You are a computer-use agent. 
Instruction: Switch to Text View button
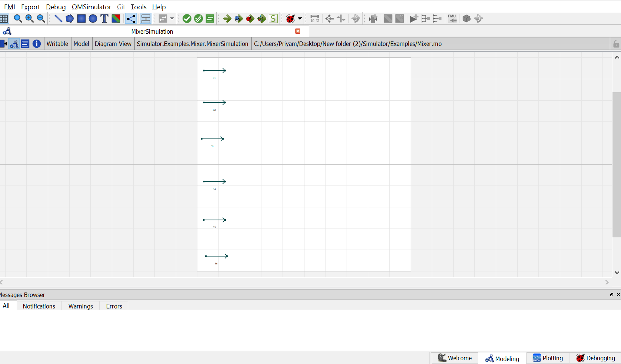coord(25,44)
